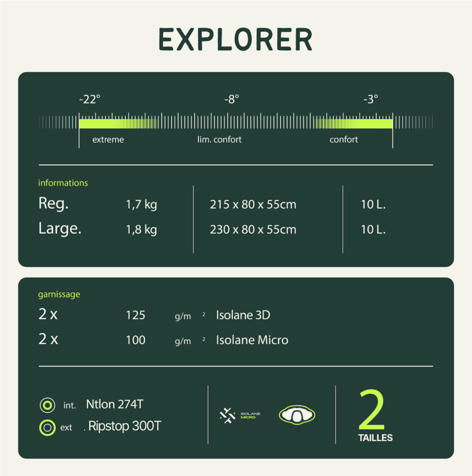Expand the informations section

coord(63,183)
